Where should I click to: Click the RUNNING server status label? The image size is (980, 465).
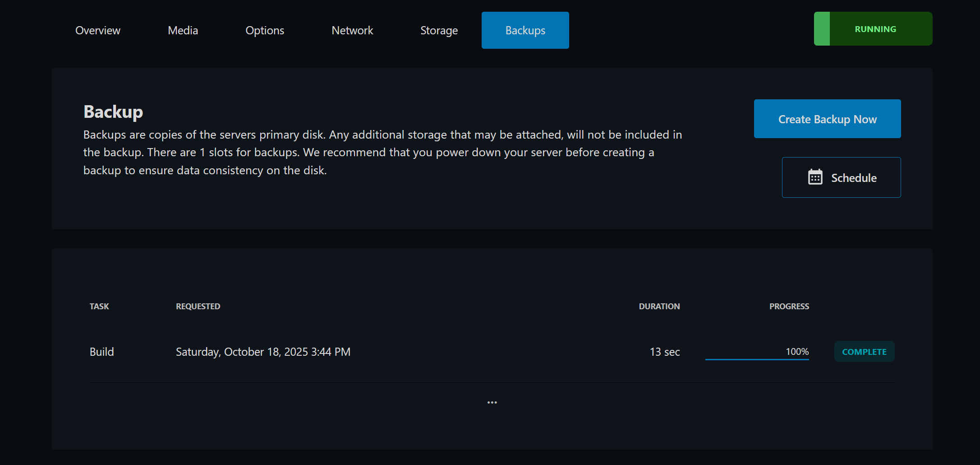coord(875,29)
